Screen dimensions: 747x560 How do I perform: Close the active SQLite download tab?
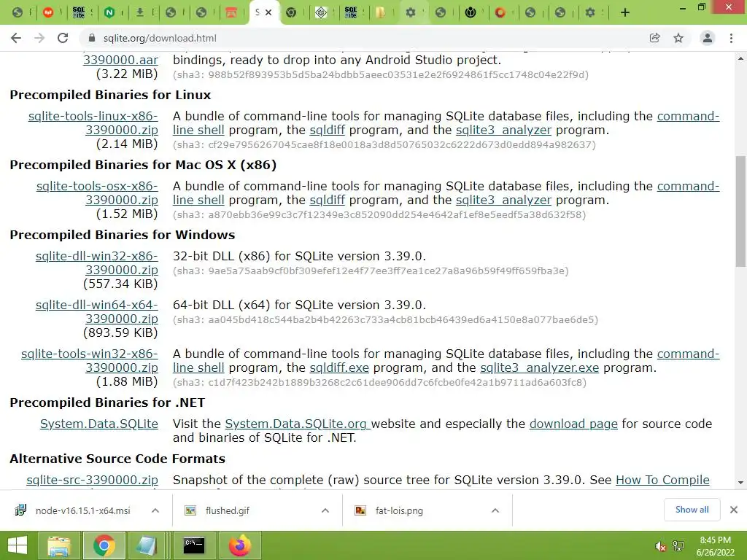268,13
